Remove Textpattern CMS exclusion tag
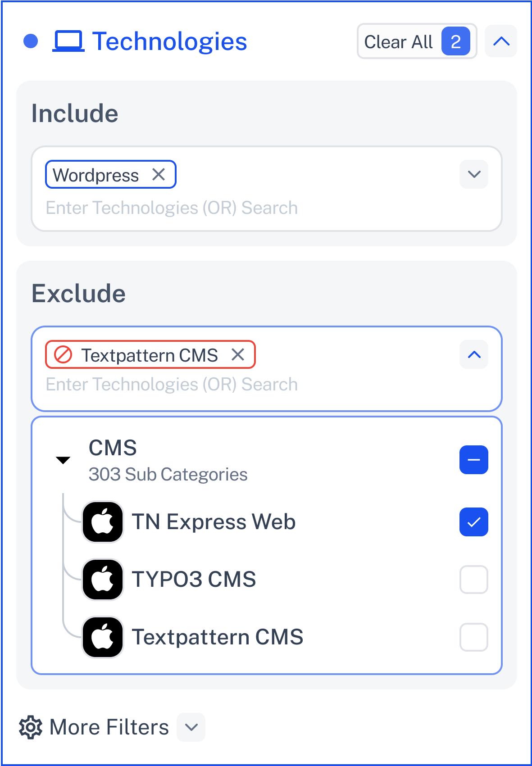Viewport: 532px width, 766px height. 238,355
